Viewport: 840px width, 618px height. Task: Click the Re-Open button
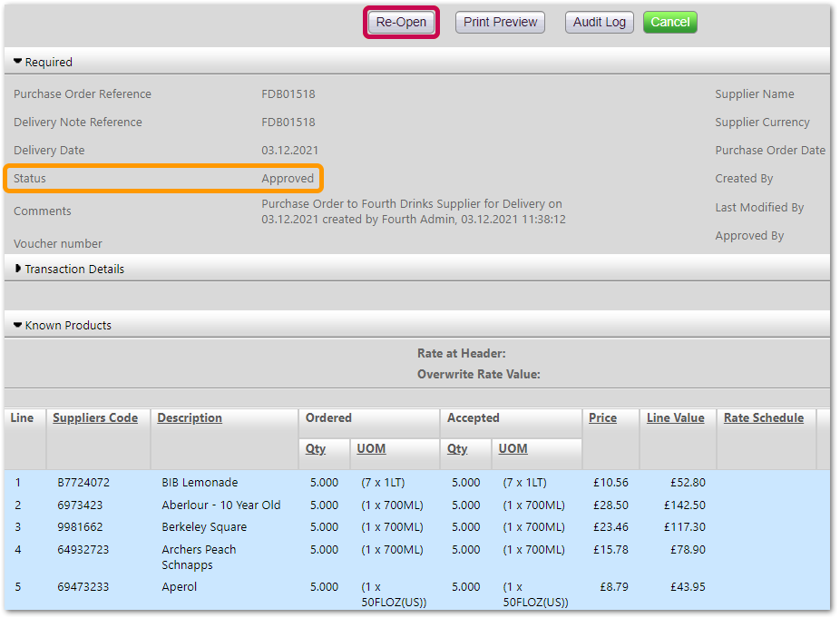tap(401, 22)
